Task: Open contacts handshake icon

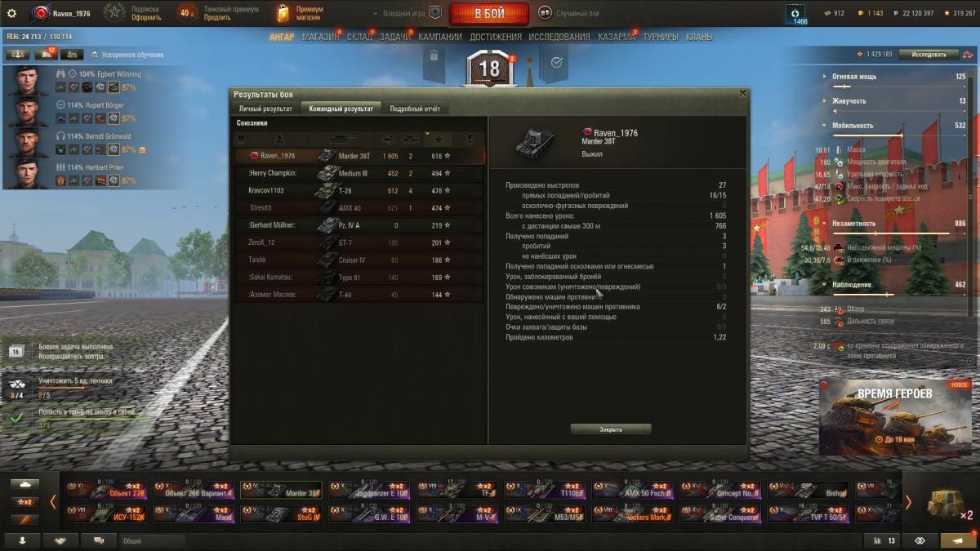Action: [60, 540]
